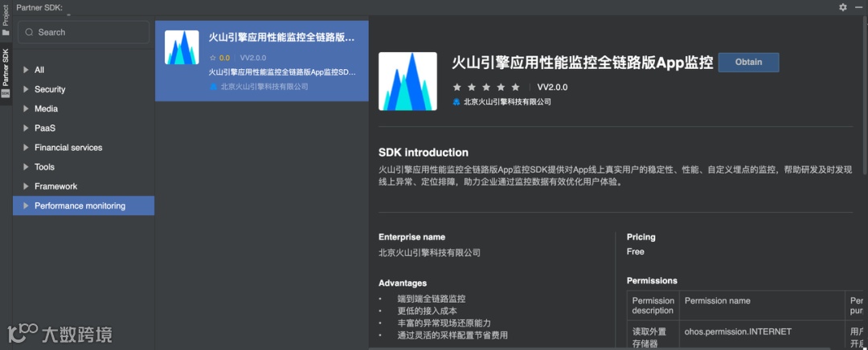Click the SDK icon on the Partner SDK tab
The image size is (868, 350).
(6, 94)
